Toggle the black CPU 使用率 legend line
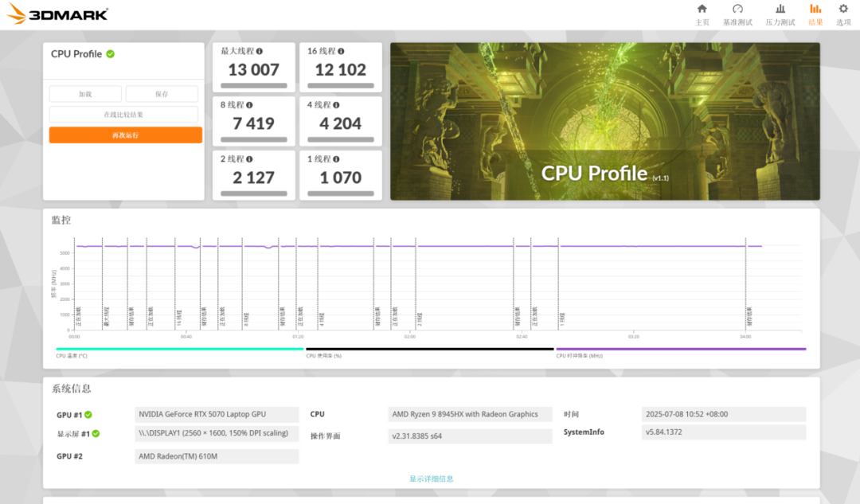The image size is (860, 504). (x=430, y=349)
